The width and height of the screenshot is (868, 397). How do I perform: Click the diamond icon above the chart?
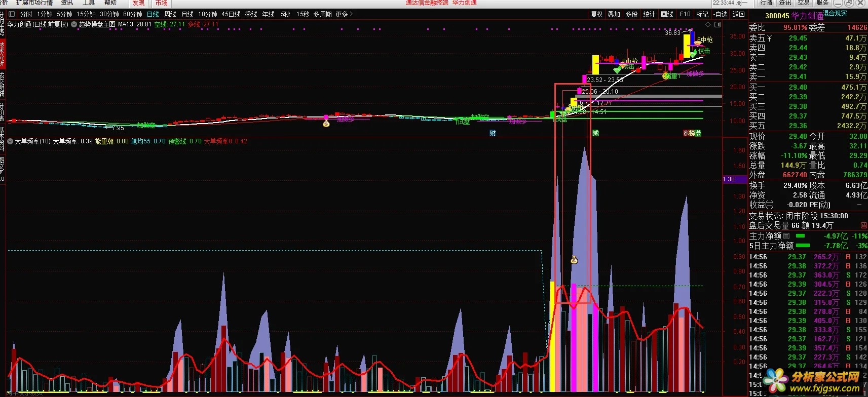707,24
